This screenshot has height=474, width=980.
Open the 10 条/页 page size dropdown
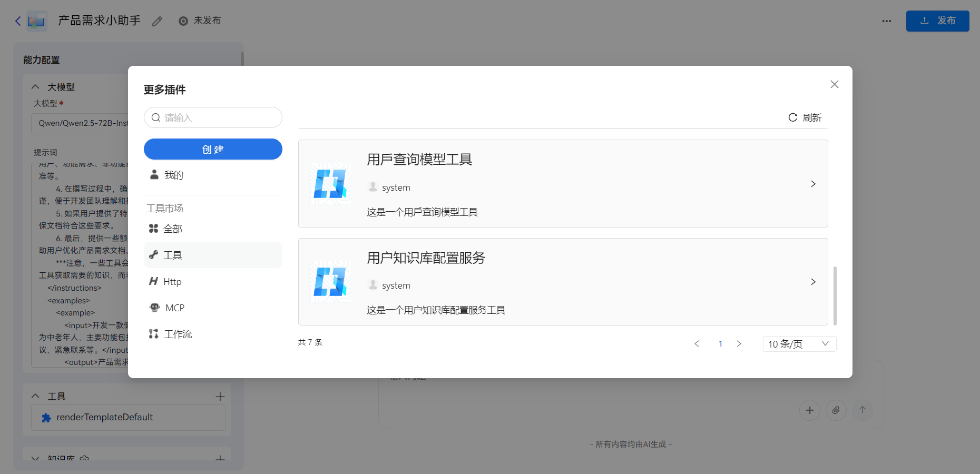click(x=799, y=343)
